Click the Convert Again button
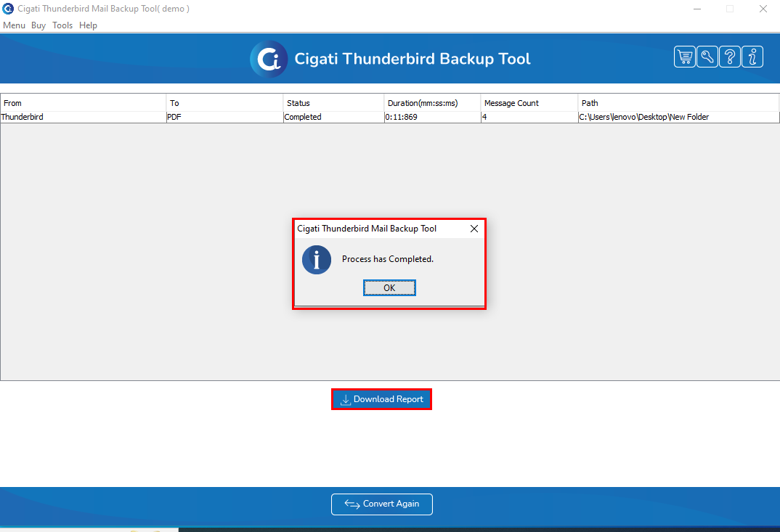Viewport: 780px width, 532px height. click(x=381, y=504)
